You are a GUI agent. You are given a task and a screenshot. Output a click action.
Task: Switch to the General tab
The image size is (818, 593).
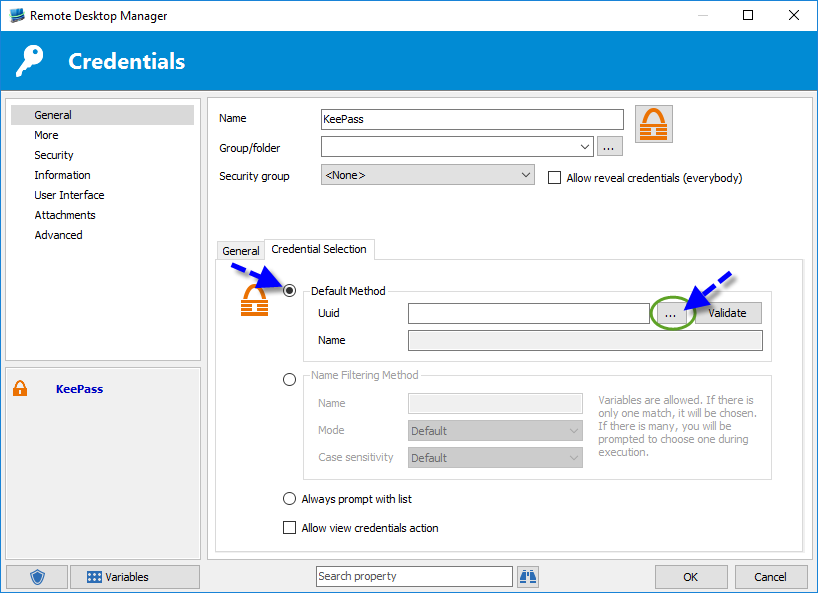coord(241,251)
